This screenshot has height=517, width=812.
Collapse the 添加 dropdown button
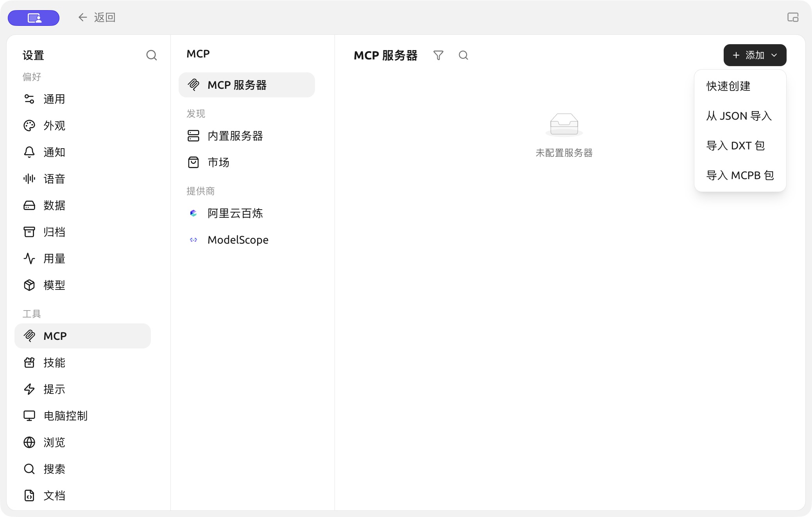pos(755,55)
